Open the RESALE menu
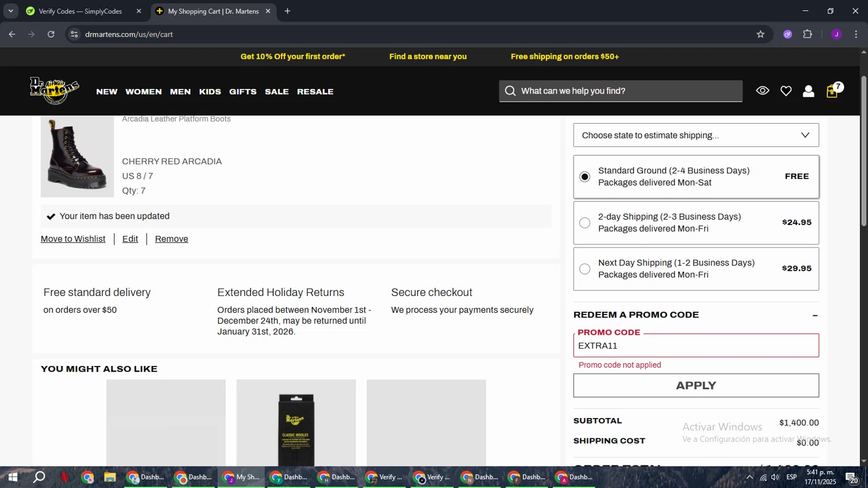Viewport: 868px width, 488px height. click(x=315, y=91)
